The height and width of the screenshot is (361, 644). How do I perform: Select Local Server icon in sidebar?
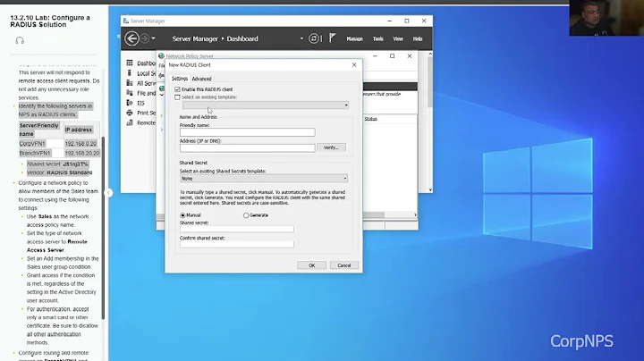pos(130,73)
